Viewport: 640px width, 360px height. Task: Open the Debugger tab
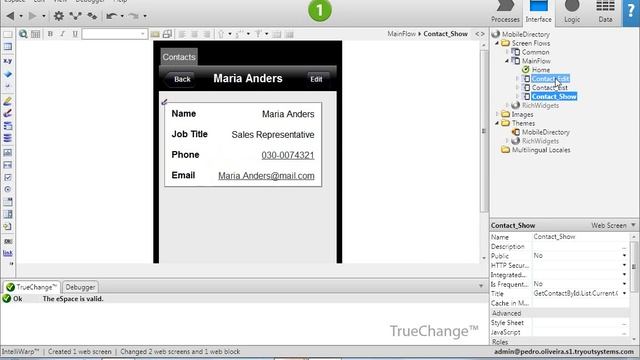click(x=80, y=287)
